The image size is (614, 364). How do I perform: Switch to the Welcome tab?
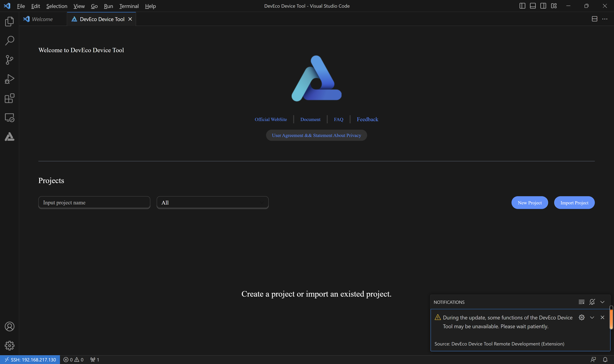[42, 19]
